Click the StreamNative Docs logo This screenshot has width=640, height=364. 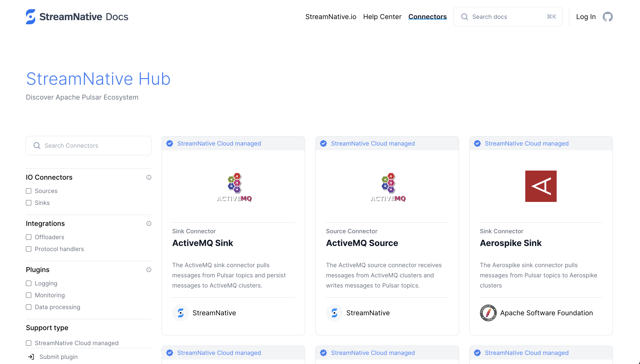tap(77, 17)
